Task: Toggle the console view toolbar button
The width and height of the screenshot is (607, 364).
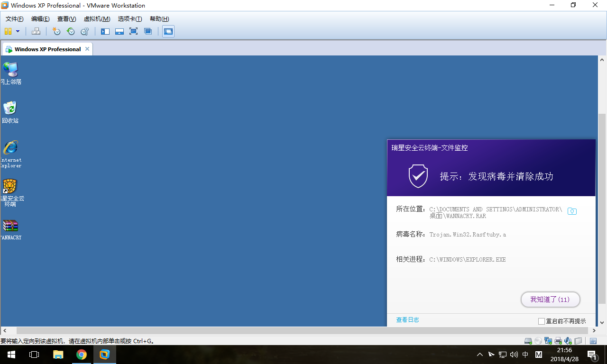Action: (x=168, y=31)
